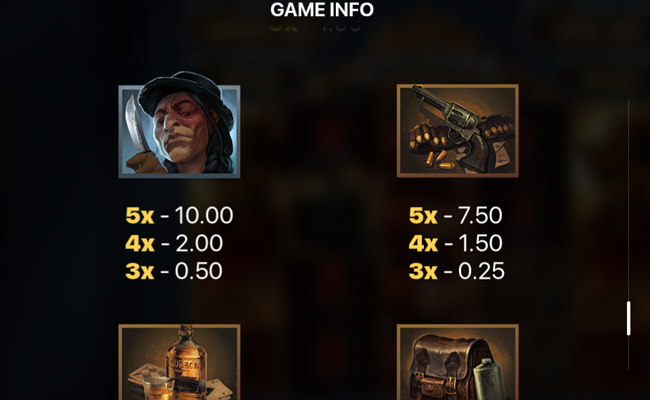Click the scrollbar thumb on right edge
This screenshot has width=650, height=400.
[x=628, y=318]
